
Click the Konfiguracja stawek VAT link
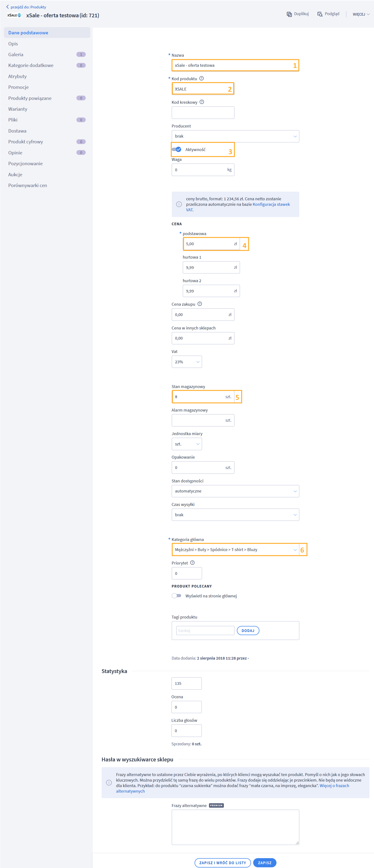coord(271,204)
